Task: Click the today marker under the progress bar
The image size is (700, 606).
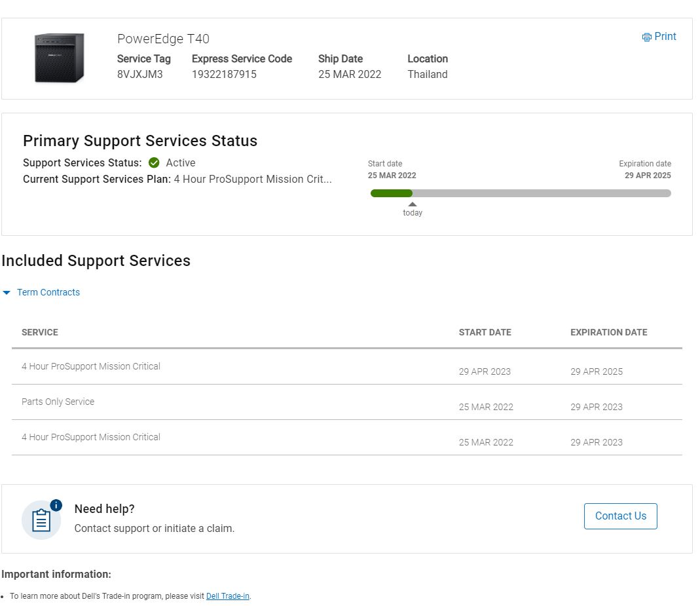Action: (412, 208)
